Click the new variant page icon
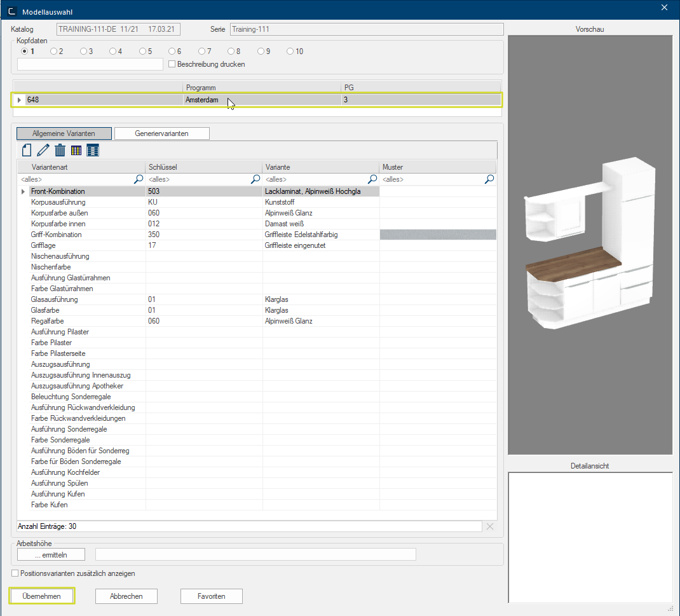 (x=27, y=151)
